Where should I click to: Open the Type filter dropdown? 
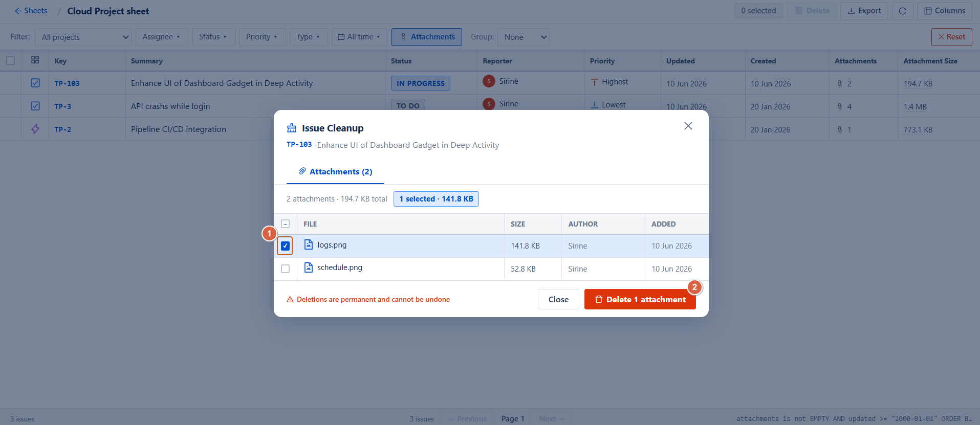[308, 37]
